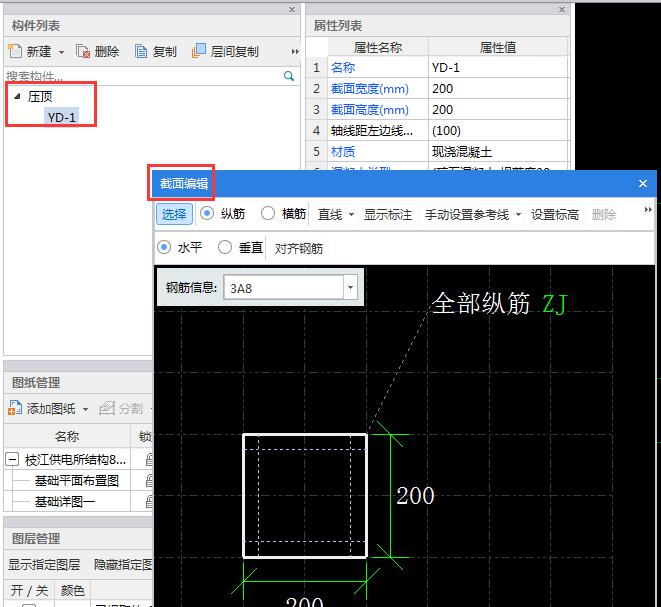Click the 删除 delete icon in component list
The image size is (661, 607).
[83, 51]
